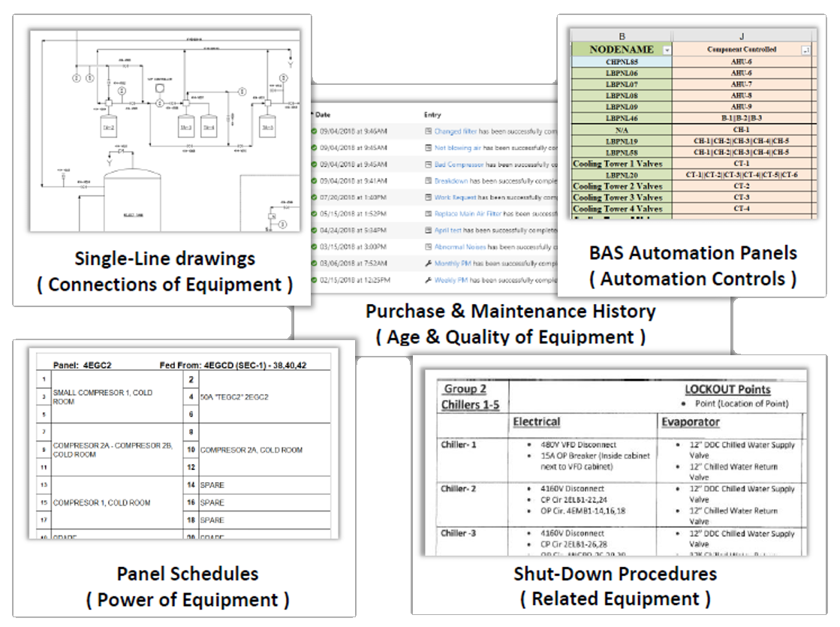Click the green check icon beside 05/15/2018 1:52PM

coord(314,214)
